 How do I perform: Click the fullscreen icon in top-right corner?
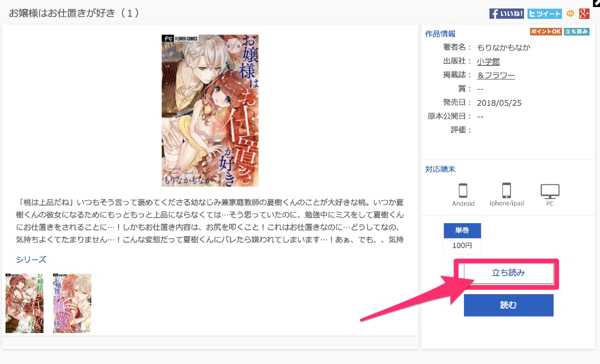pyautogui.click(x=596, y=3)
